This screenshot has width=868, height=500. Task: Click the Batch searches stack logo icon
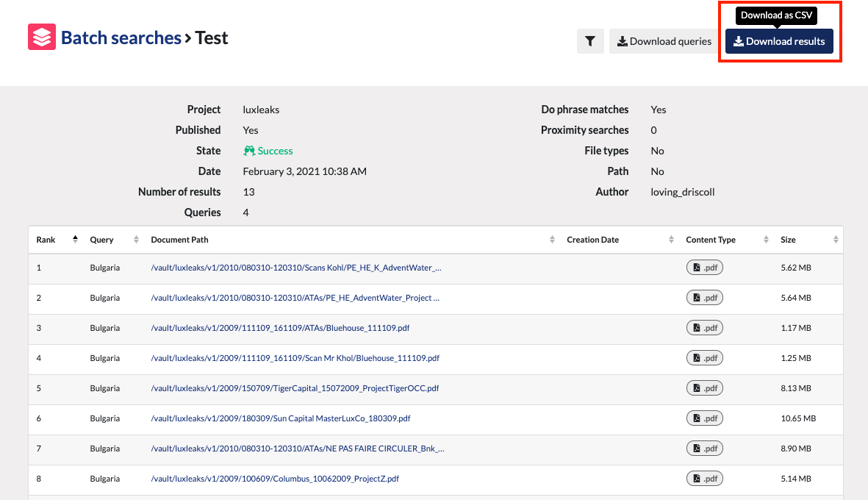pyautogui.click(x=42, y=37)
